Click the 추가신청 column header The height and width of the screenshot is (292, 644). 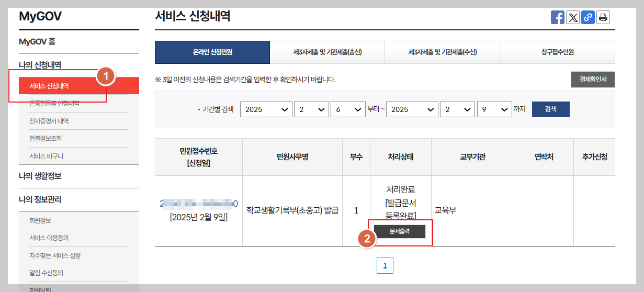[594, 157]
